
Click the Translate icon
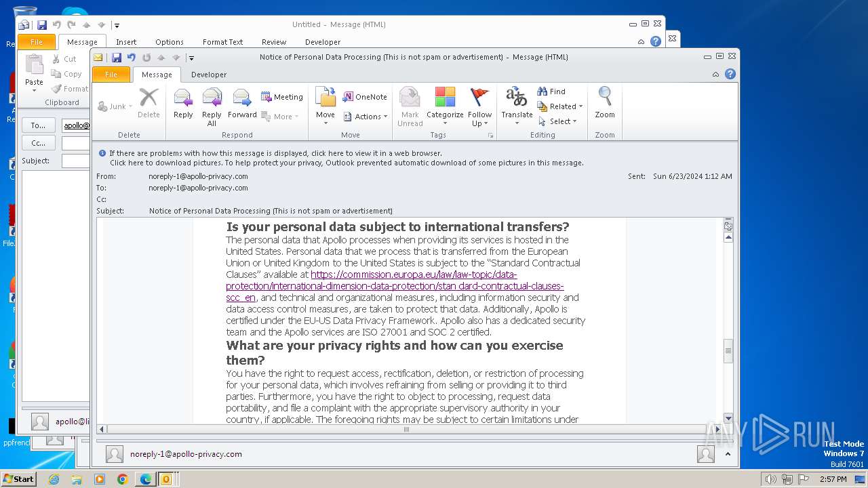click(x=517, y=104)
